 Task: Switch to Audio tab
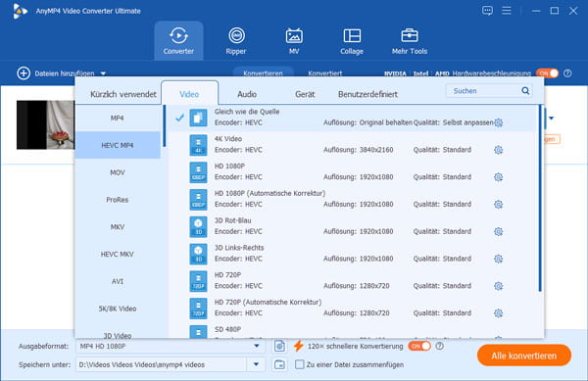pyautogui.click(x=247, y=94)
